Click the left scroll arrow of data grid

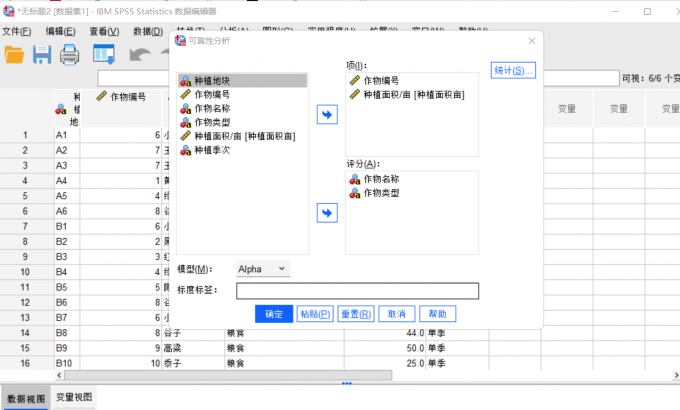[x=59, y=375]
